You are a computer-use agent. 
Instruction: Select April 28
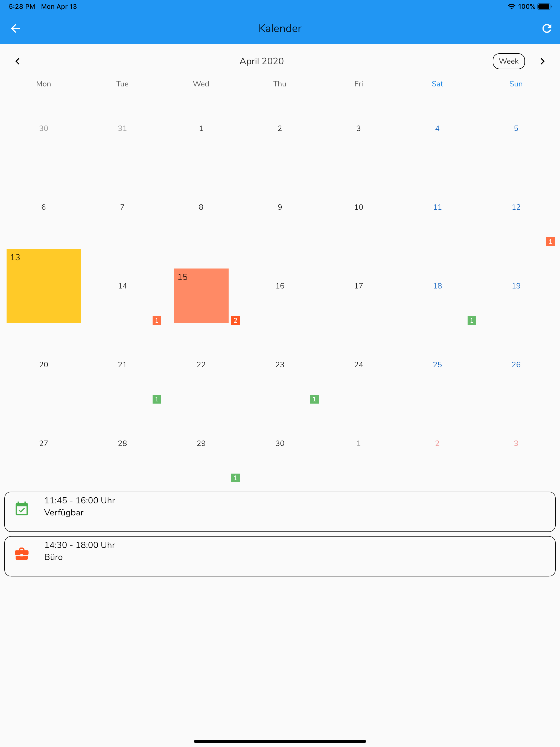(122, 443)
